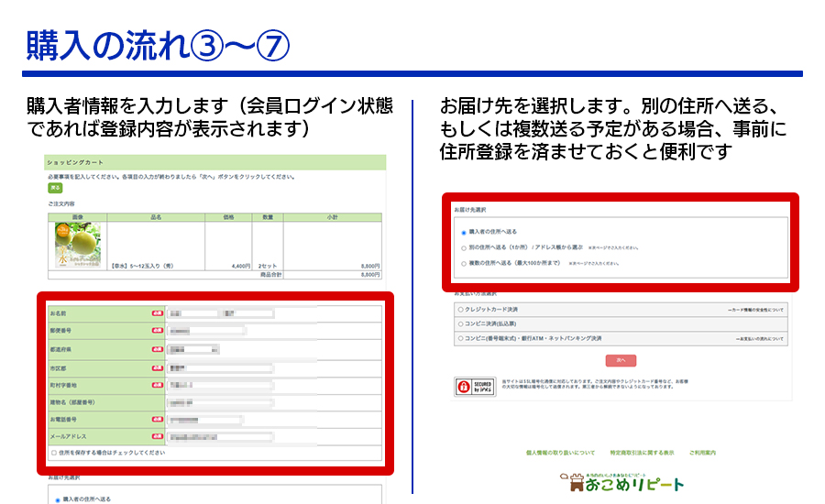
Task: Open お支払いの流れについて link
Action: [760, 339]
